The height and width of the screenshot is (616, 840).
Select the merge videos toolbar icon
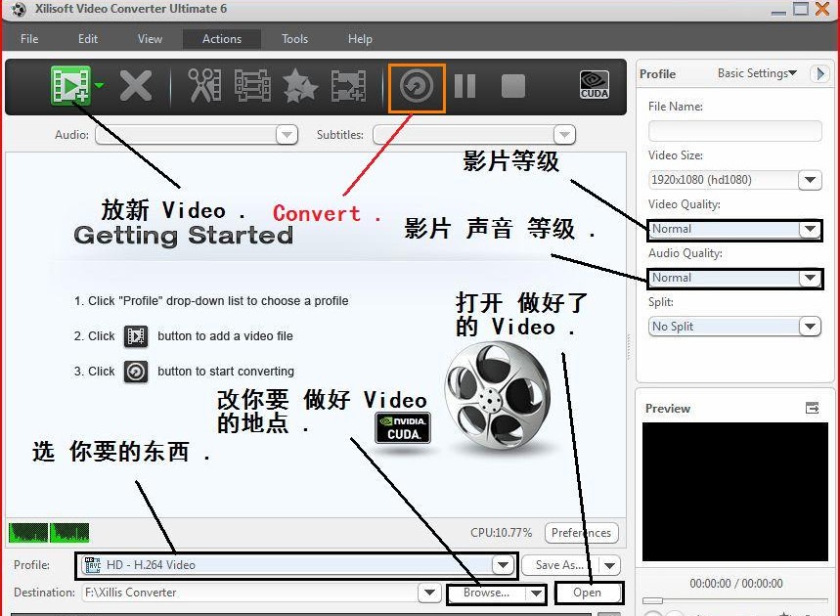(x=251, y=86)
